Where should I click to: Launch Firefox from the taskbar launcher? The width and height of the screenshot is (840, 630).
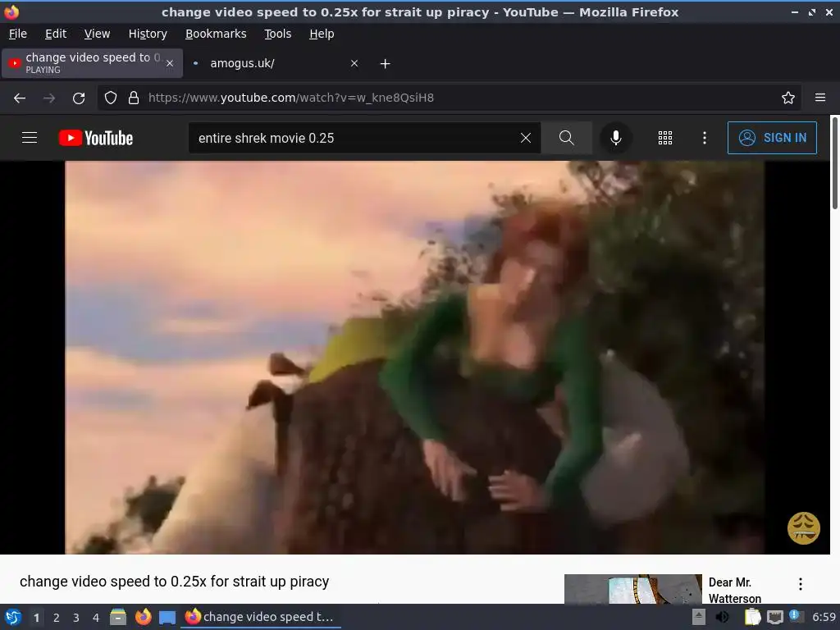(143, 617)
